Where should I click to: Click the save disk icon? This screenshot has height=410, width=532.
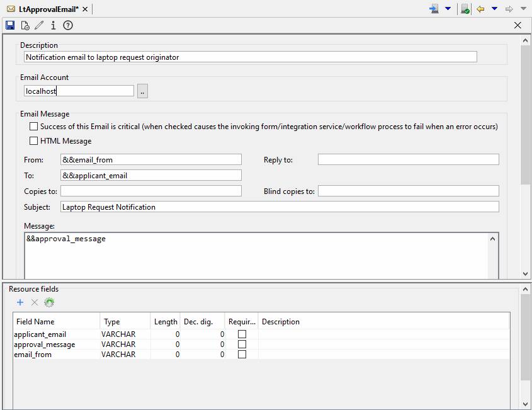pos(10,25)
